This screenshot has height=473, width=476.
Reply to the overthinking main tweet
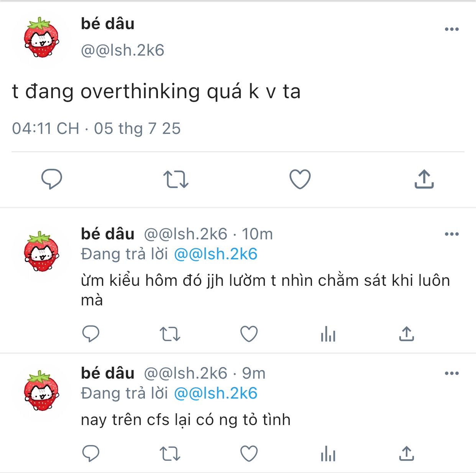(52, 179)
